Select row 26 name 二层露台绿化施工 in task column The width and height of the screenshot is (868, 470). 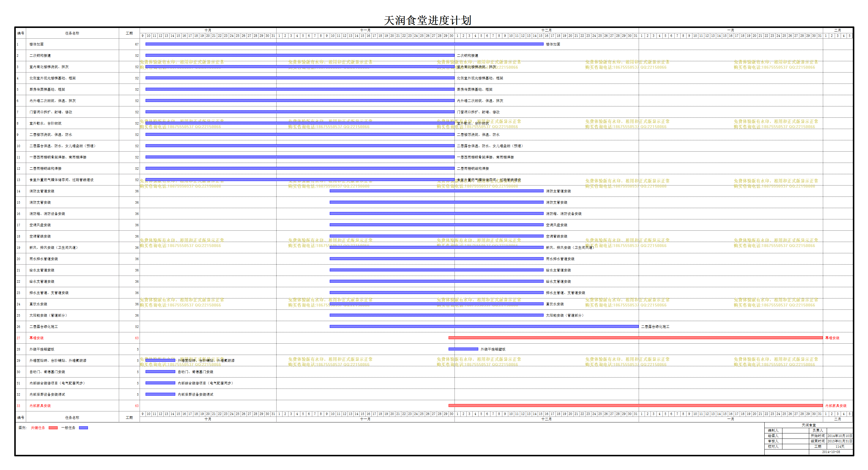pos(43,327)
